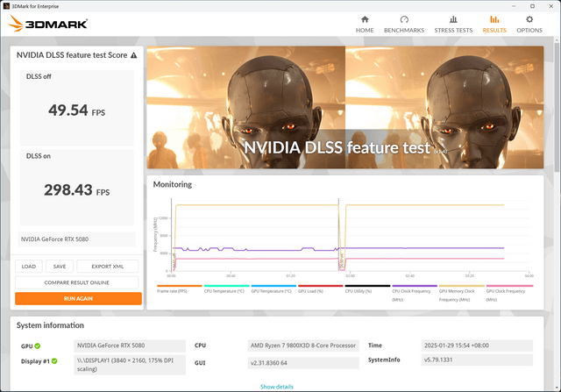561x392 pixels.
Task: Click the Monitoring heading
Action: (173, 184)
